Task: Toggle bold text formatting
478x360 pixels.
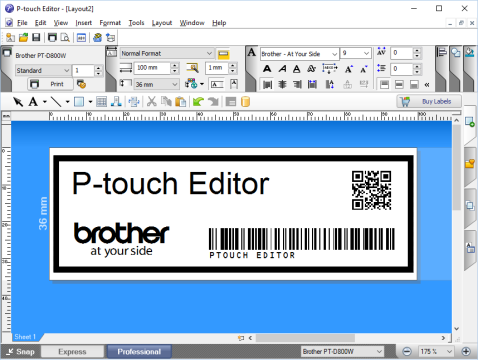Action: [x=267, y=69]
